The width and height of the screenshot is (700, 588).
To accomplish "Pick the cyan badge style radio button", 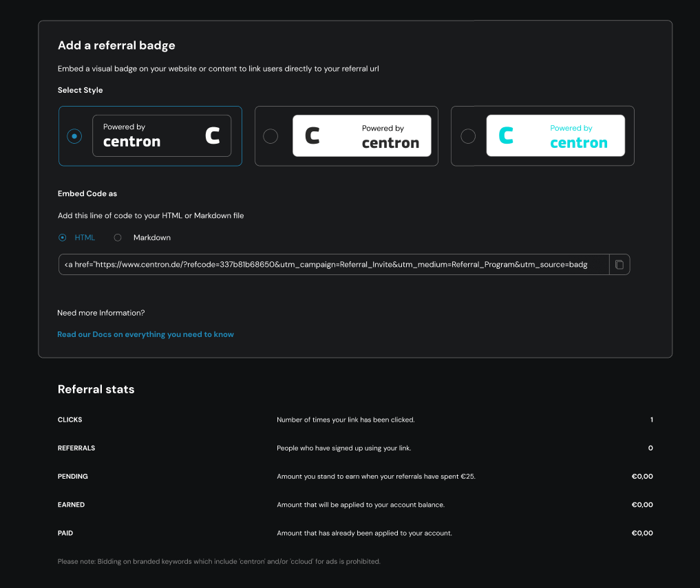I will (x=468, y=136).
